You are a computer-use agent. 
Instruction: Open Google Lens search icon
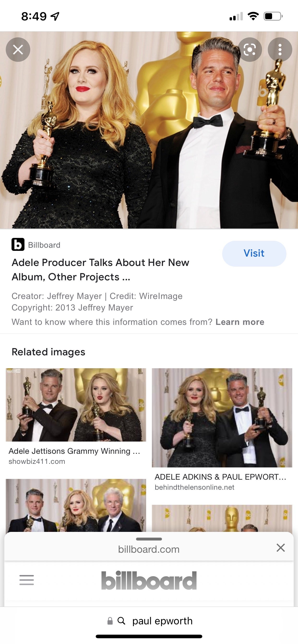tap(250, 50)
